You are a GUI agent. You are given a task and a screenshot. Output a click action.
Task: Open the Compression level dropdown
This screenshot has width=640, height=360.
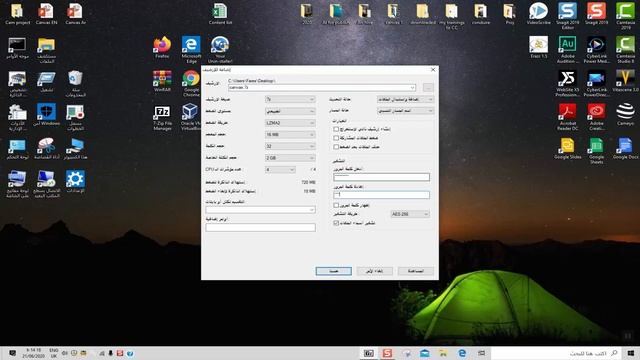[x=290, y=111]
